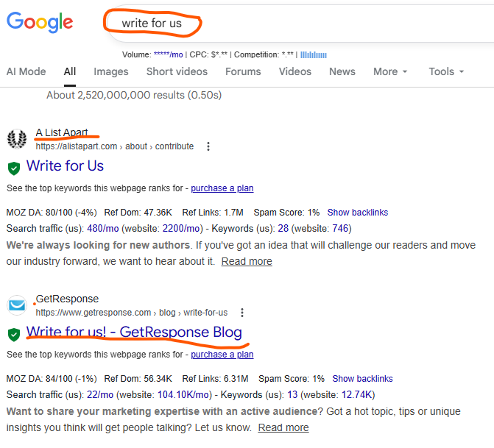The image size is (494, 448).
Task: Open three-dot menu for alistapart.com result
Action: click(208, 146)
